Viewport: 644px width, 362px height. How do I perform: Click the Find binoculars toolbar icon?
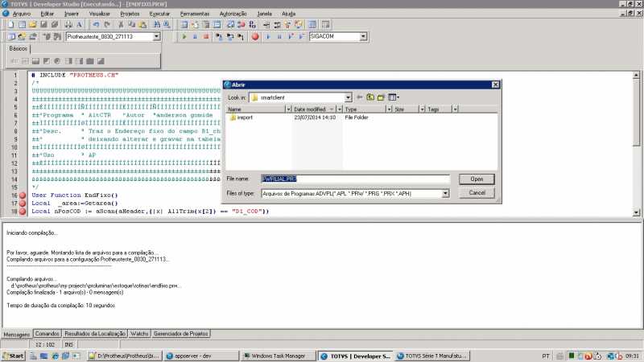[156, 25]
